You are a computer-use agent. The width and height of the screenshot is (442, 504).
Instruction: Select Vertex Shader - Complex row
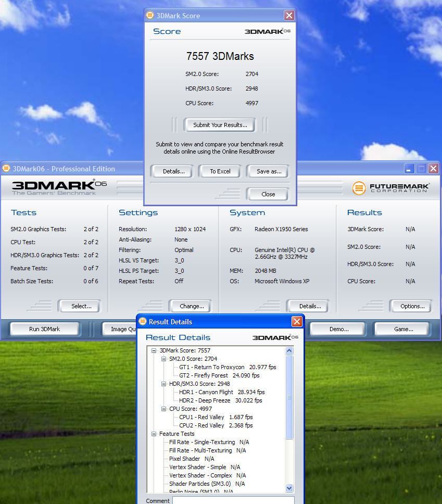207,476
